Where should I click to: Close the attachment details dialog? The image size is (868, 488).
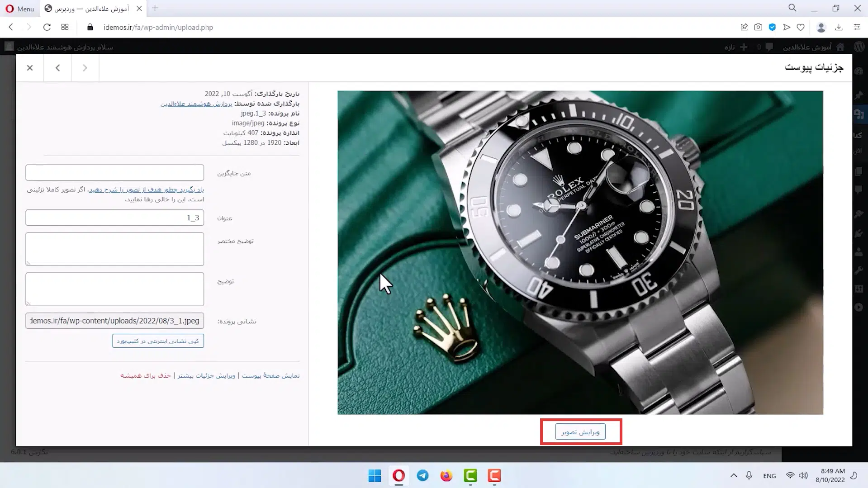(x=30, y=68)
